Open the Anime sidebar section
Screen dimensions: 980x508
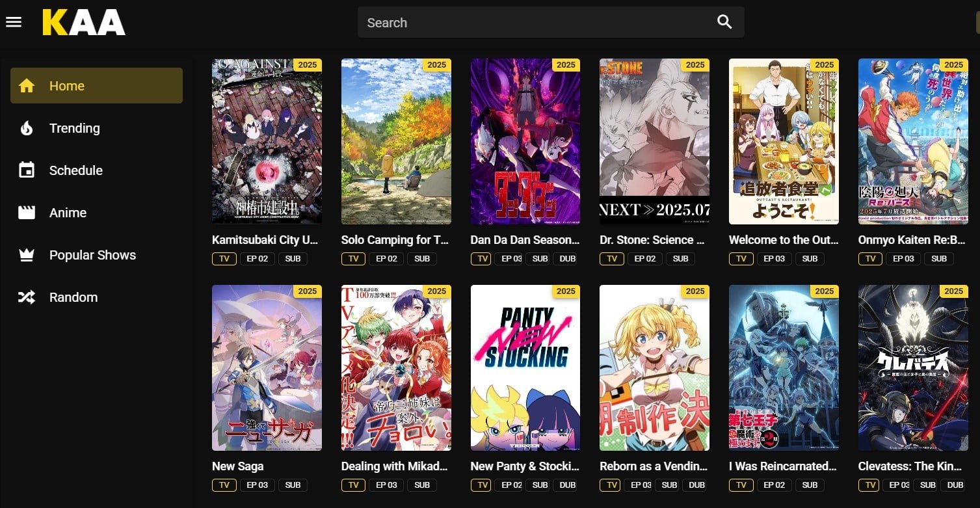click(96, 213)
